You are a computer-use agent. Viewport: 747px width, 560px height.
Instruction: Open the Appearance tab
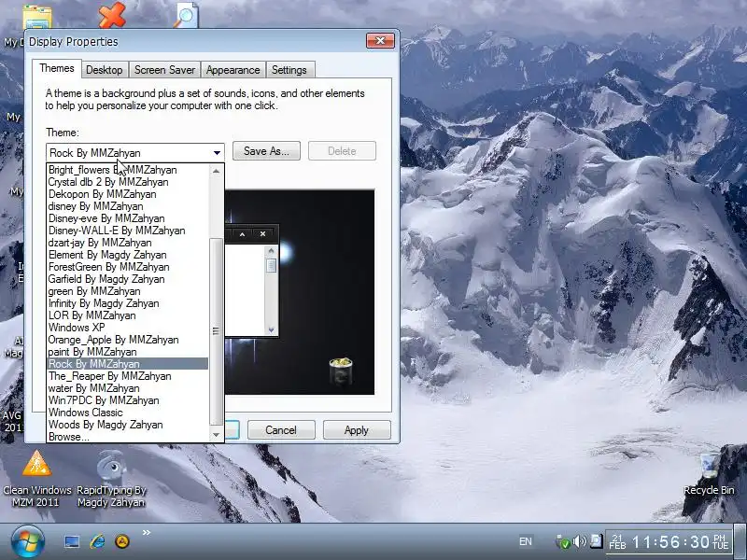tap(233, 70)
